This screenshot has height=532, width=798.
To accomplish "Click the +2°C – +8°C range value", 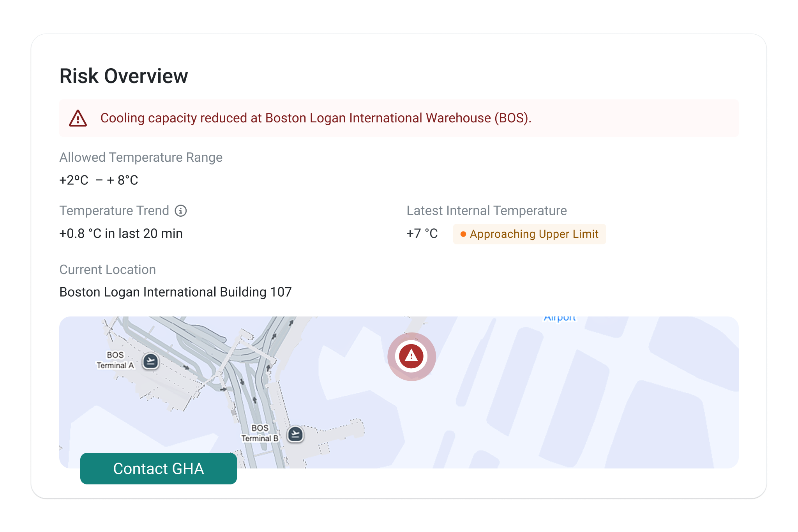I will pyautogui.click(x=99, y=180).
